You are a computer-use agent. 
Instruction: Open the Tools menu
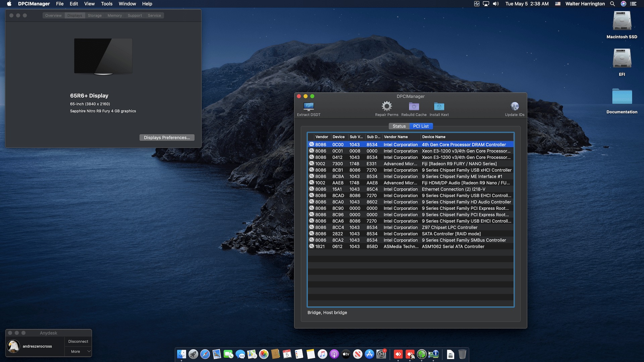(107, 4)
